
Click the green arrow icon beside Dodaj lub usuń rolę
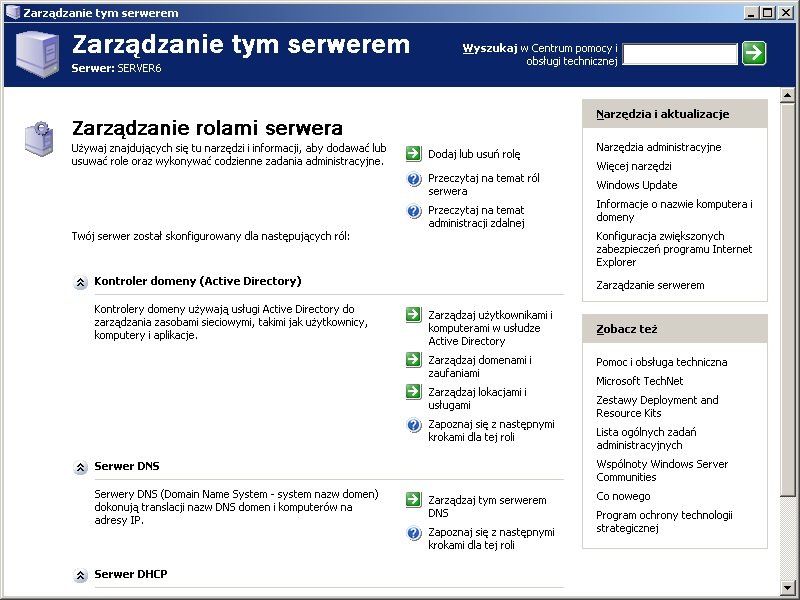tap(414, 154)
